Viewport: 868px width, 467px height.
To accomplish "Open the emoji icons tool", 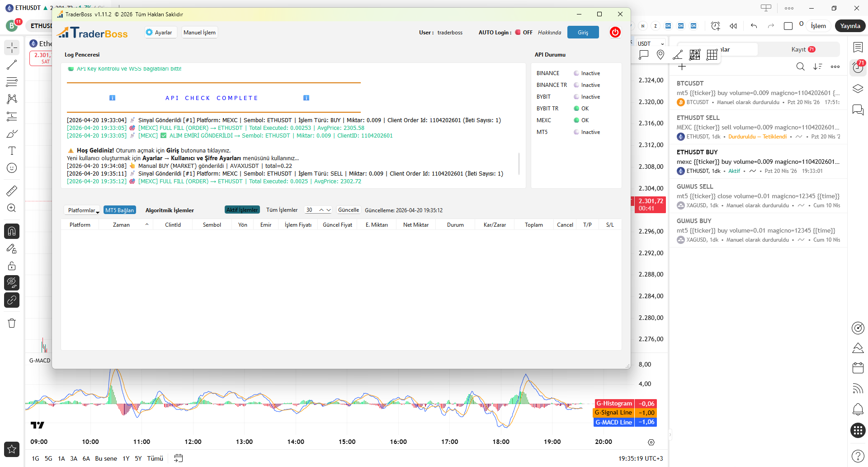I will pyautogui.click(x=12, y=168).
